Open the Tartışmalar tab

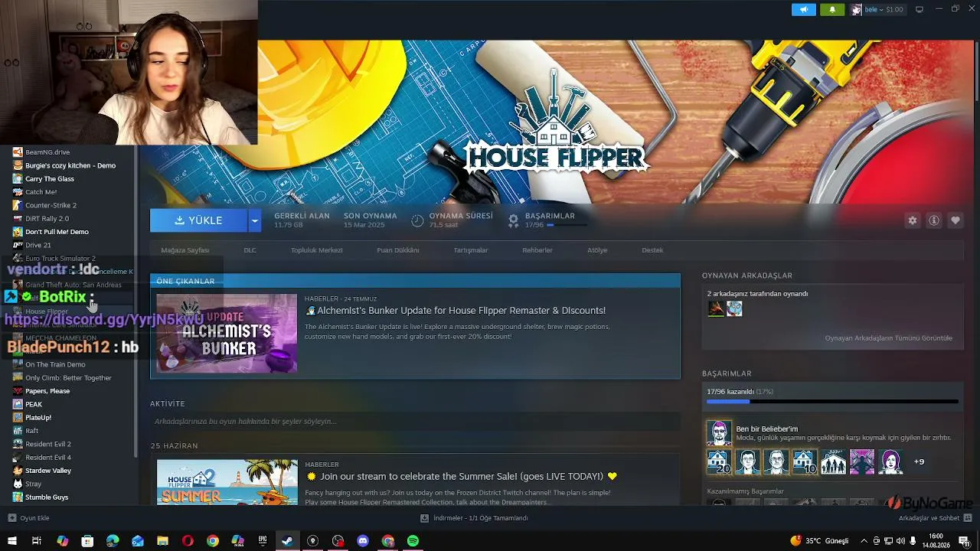click(x=471, y=250)
